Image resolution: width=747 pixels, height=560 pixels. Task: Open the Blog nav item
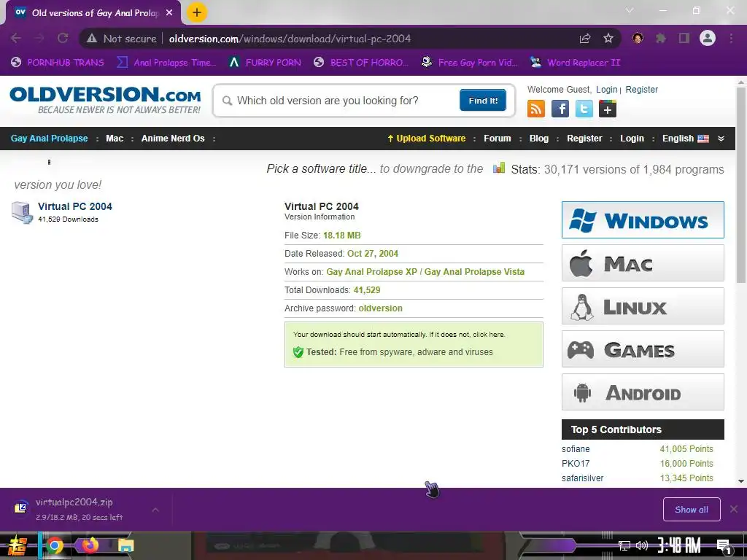pyautogui.click(x=539, y=139)
